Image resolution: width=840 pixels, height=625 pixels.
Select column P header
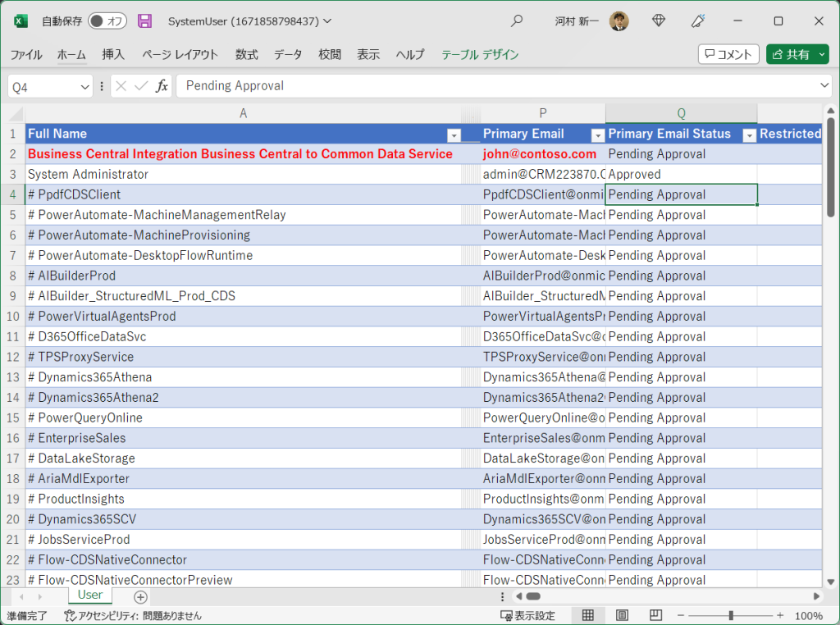[x=543, y=113]
